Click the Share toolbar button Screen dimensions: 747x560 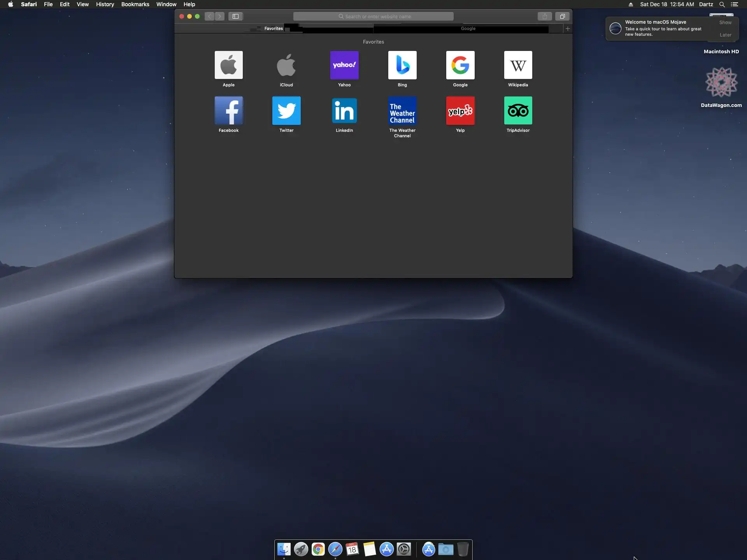point(545,16)
